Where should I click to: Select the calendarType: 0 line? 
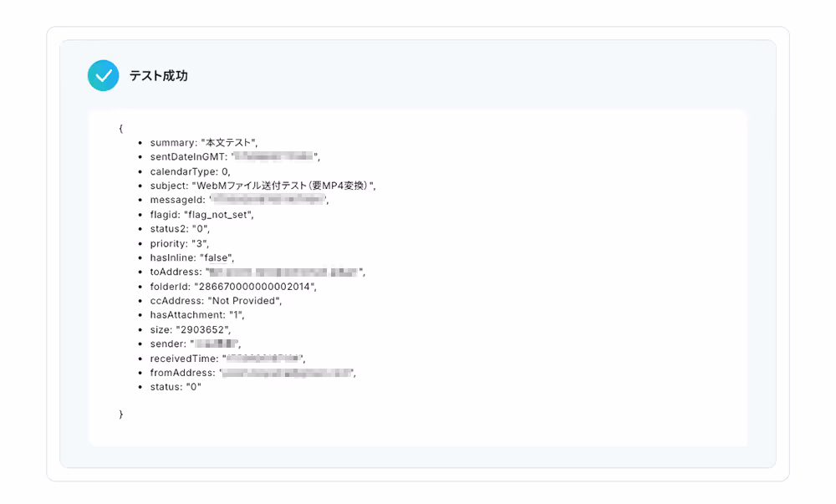[191, 171]
